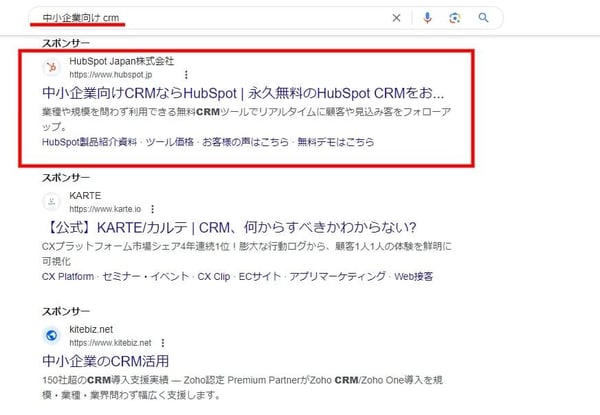The width and height of the screenshot is (600, 415).
Task: Open the 中小企業向けCRMならHubSpot ad title
Action: point(243,93)
